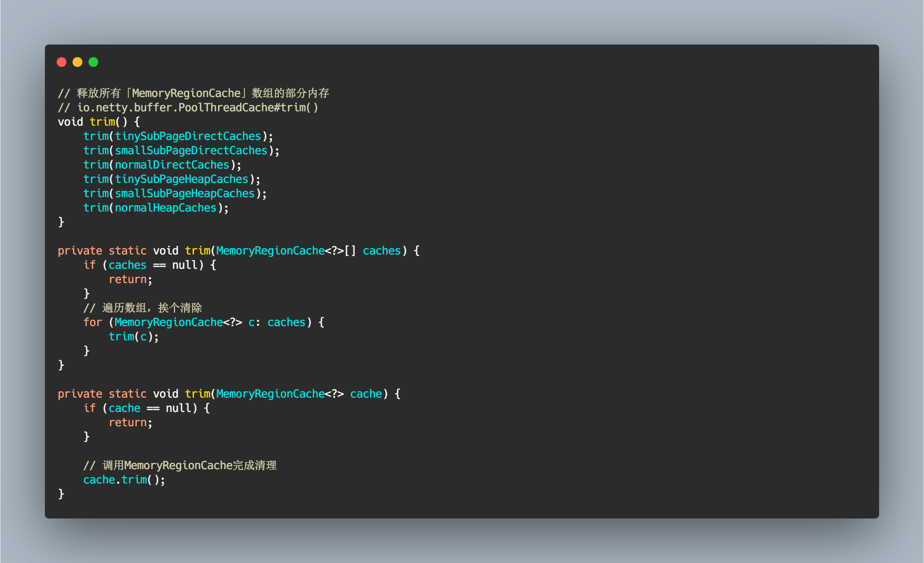
Task: Click the 调用MemoryRegionCache完成清理 comment
Action: (x=180, y=466)
